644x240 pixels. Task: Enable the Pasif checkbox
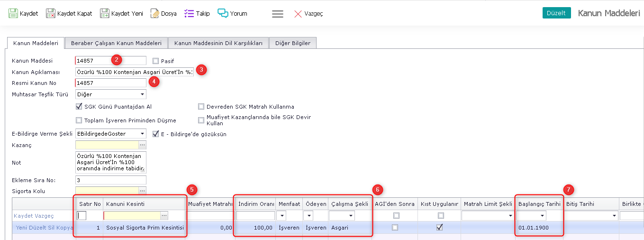point(155,61)
